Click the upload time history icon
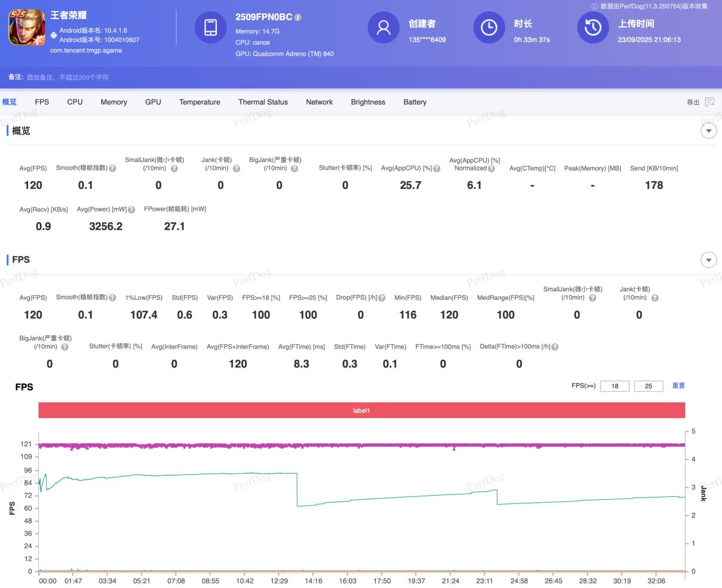This screenshot has height=588, width=722. (593, 27)
